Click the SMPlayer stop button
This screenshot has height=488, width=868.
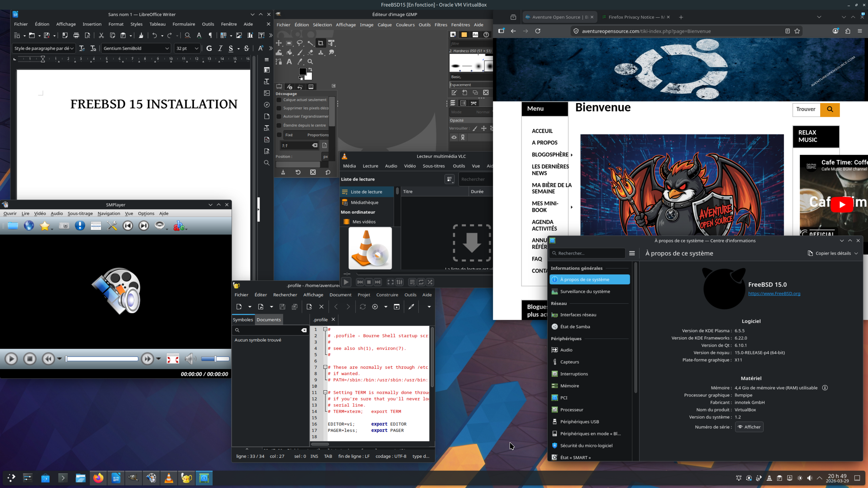pos(30,359)
